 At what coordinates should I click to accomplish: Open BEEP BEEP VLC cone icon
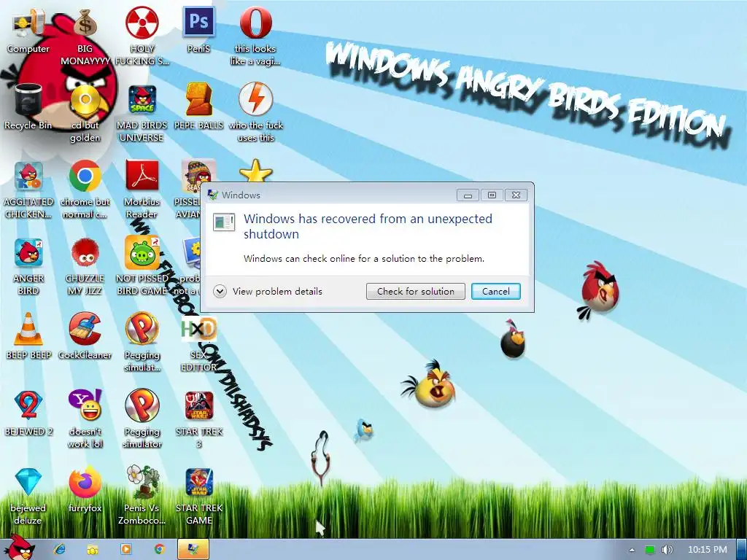pos(28,335)
